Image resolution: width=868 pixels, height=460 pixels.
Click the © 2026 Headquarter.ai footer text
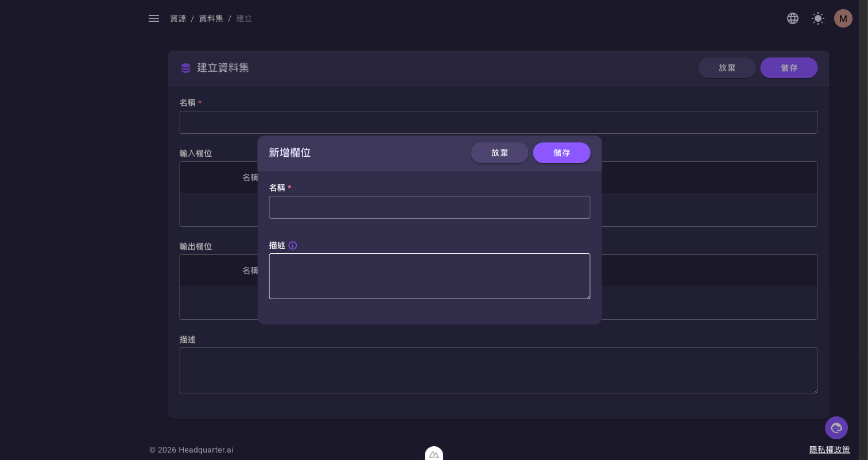click(191, 450)
